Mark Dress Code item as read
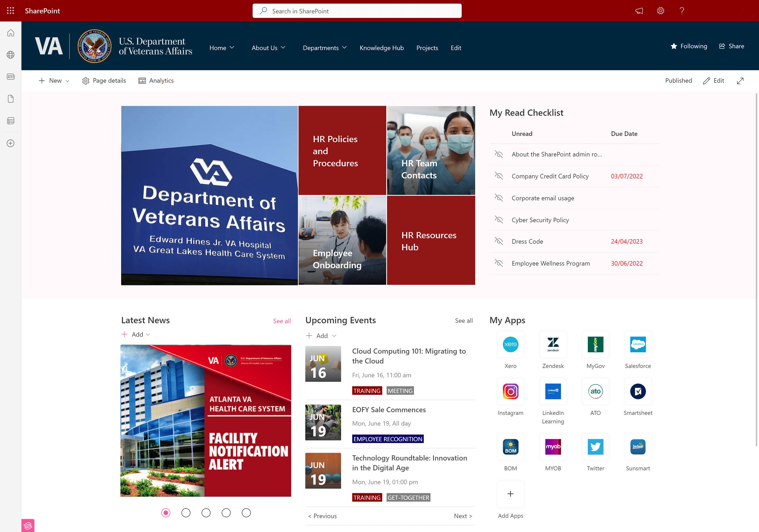 pos(499,241)
